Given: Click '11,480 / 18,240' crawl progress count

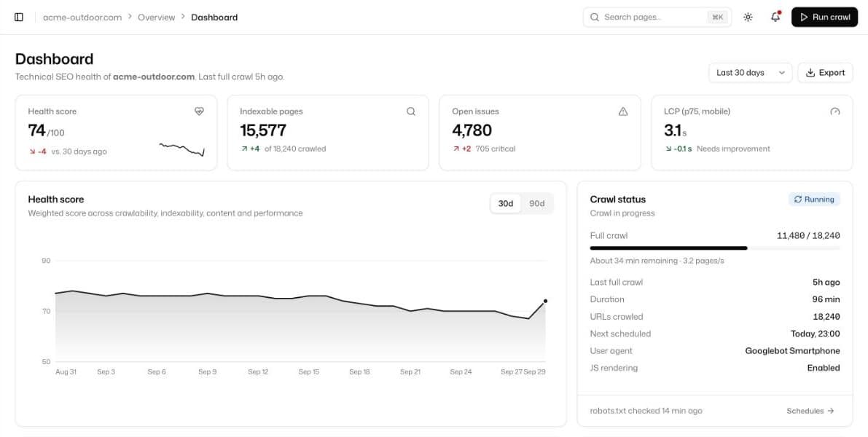Looking at the screenshot, I should point(808,236).
